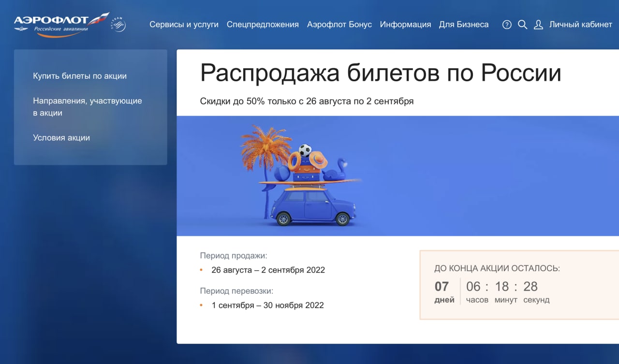Open site search magnifier icon

[x=522, y=25]
